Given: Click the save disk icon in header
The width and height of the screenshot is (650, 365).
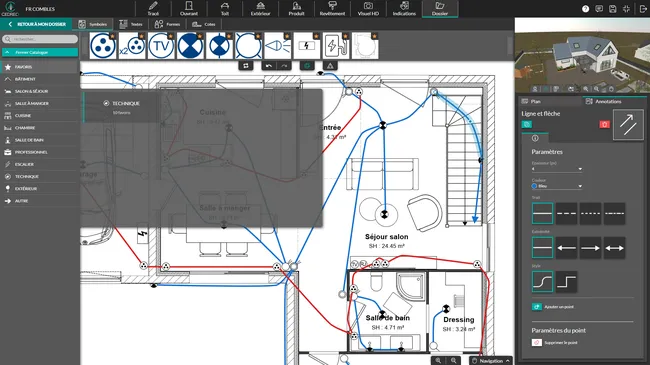Looking at the screenshot, I should pos(613,9).
